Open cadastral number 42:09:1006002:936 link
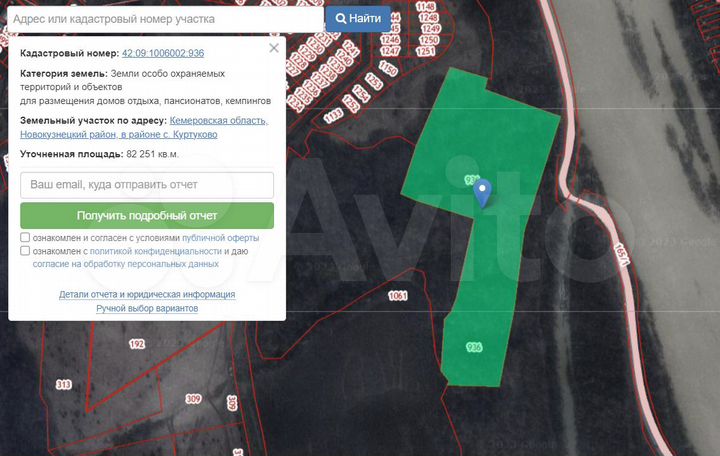This screenshot has height=456, width=720. 163,53
